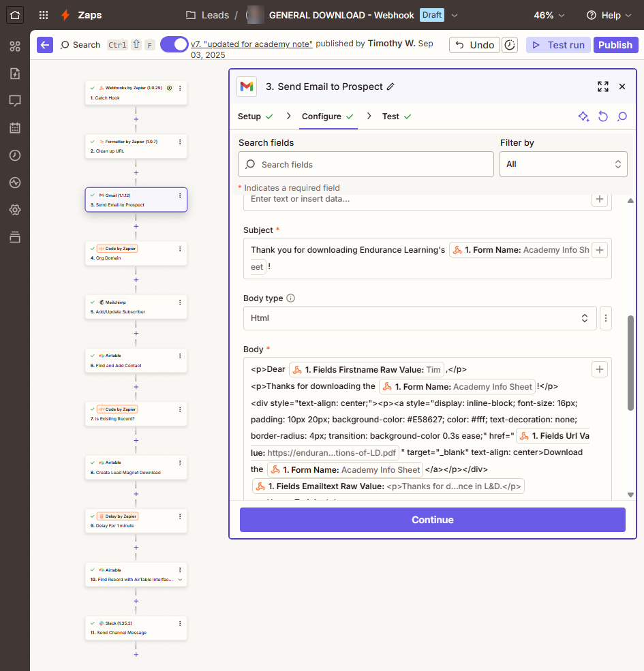Insert data in Subject with plus
Image resolution: width=644 pixels, height=671 pixels.
pyautogui.click(x=600, y=250)
